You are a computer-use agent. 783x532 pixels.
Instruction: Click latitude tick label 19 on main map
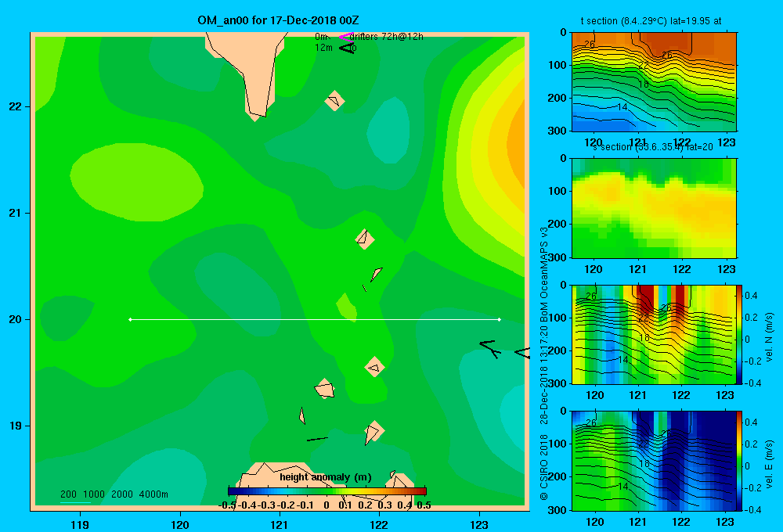(x=16, y=426)
